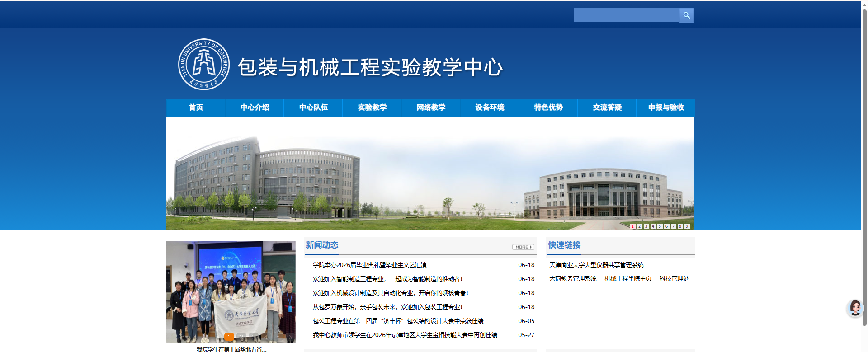Viewport: 868px width, 352px height.
Task: Open news about 京津地区大学生金相技能大赛
Action: 405,335
